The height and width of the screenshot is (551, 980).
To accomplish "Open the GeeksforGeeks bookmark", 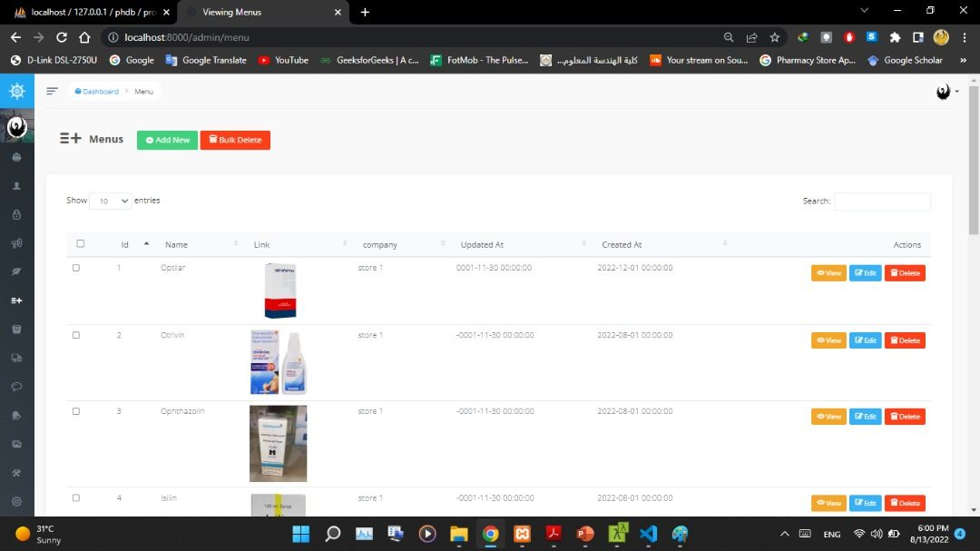I will (x=369, y=60).
